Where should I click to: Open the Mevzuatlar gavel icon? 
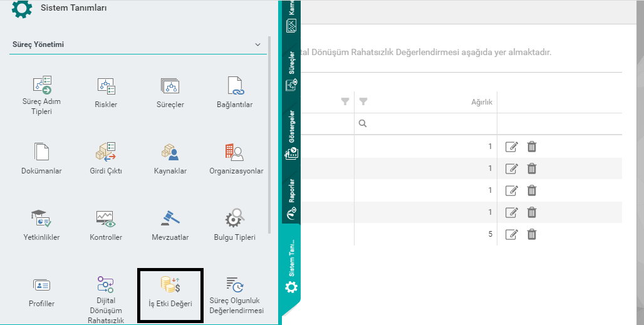[169, 219]
